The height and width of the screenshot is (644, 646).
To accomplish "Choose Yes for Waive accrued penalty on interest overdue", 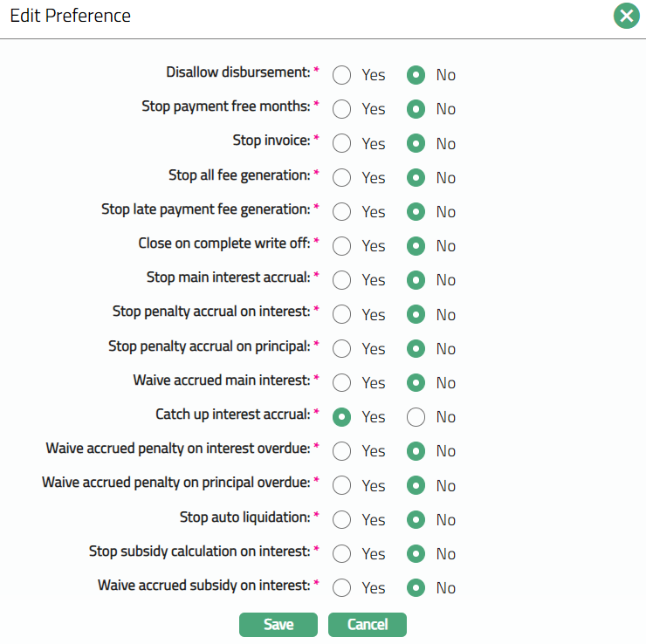I will coord(342,451).
